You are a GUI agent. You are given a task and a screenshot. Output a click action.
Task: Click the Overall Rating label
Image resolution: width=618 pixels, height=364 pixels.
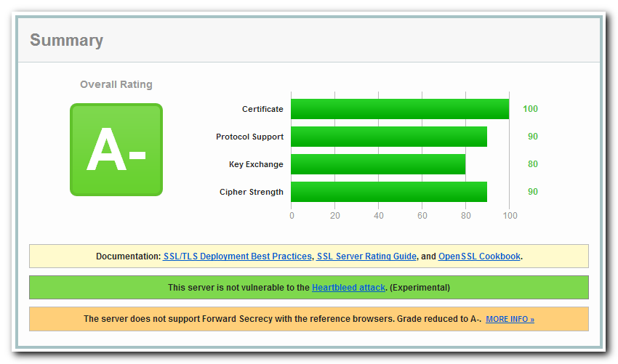click(116, 84)
